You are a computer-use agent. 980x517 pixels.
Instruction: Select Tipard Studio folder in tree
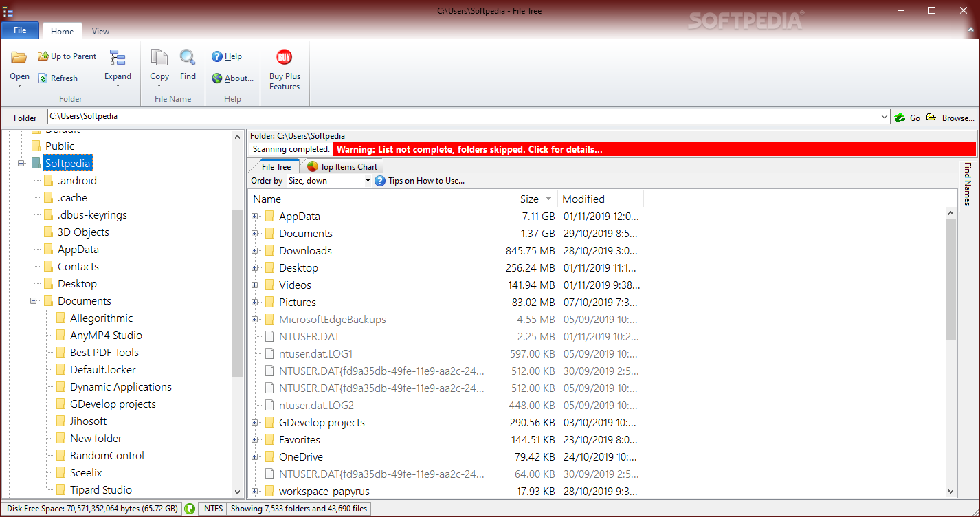101,490
